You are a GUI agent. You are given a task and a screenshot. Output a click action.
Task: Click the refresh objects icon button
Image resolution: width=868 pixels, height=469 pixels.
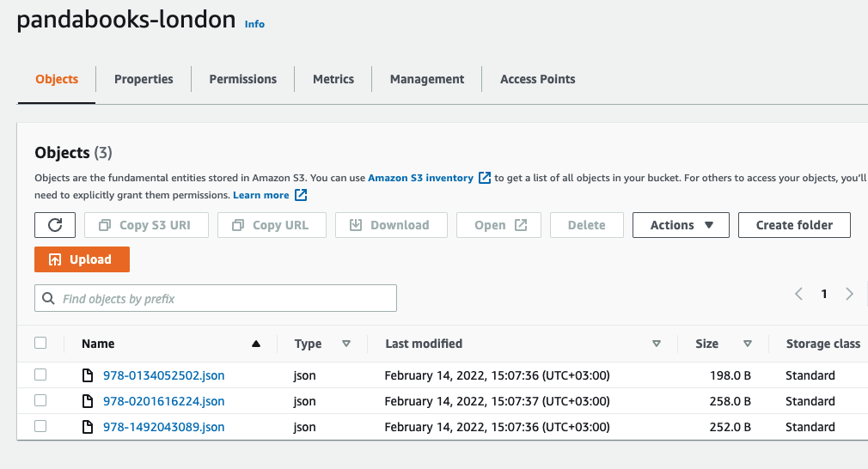55,225
